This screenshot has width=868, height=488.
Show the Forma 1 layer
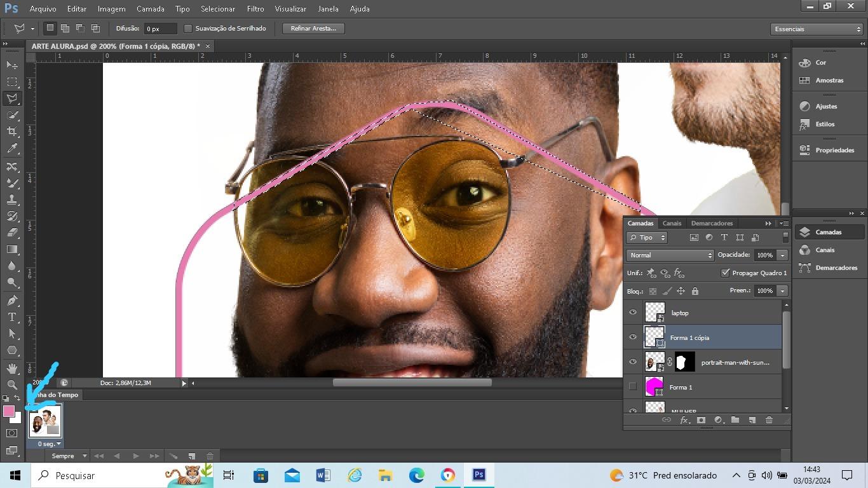tap(632, 387)
